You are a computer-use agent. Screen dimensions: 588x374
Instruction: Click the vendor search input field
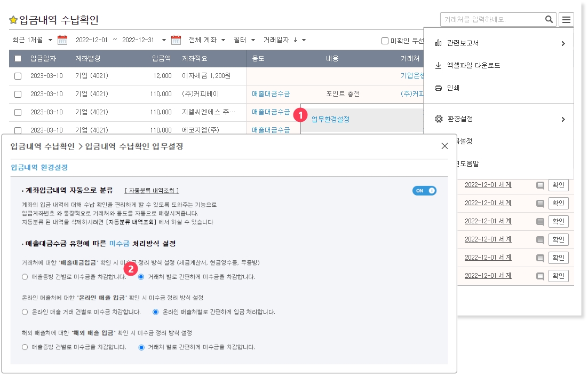coord(491,20)
